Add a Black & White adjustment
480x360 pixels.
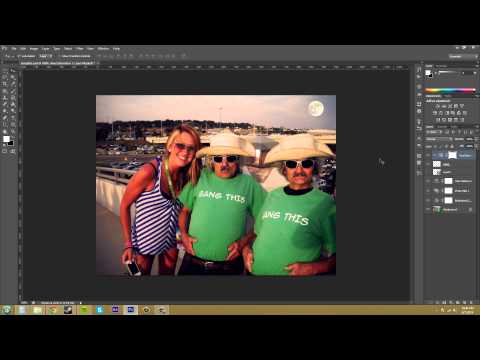[x=447, y=113]
